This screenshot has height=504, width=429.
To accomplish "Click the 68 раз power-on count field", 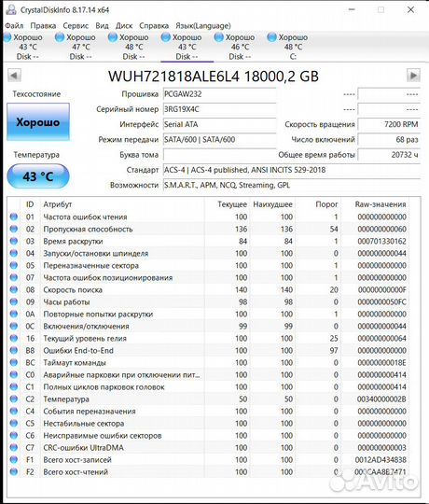I will 389,139.
